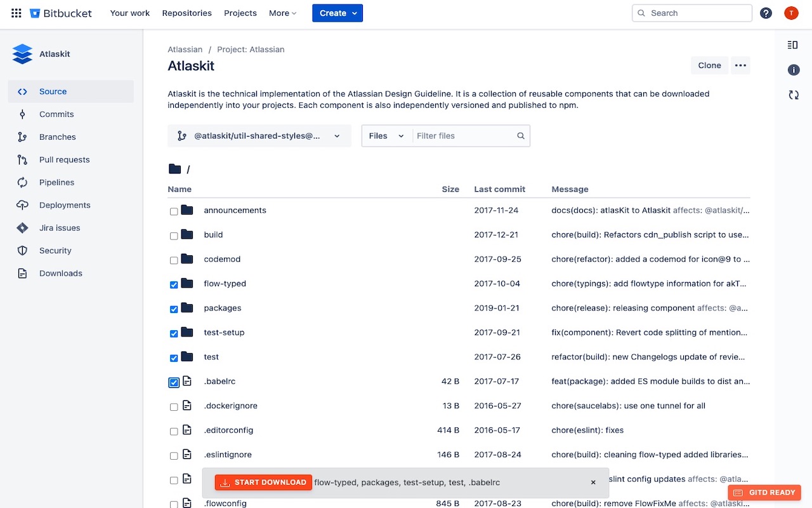The height and width of the screenshot is (508, 812).
Task: Click the Clone button
Action: pos(709,65)
